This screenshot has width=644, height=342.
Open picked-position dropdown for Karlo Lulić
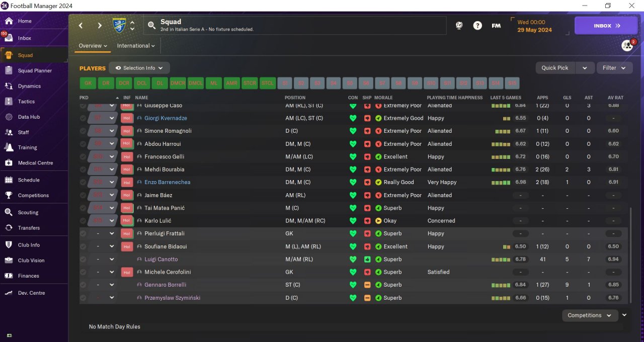pos(112,221)
